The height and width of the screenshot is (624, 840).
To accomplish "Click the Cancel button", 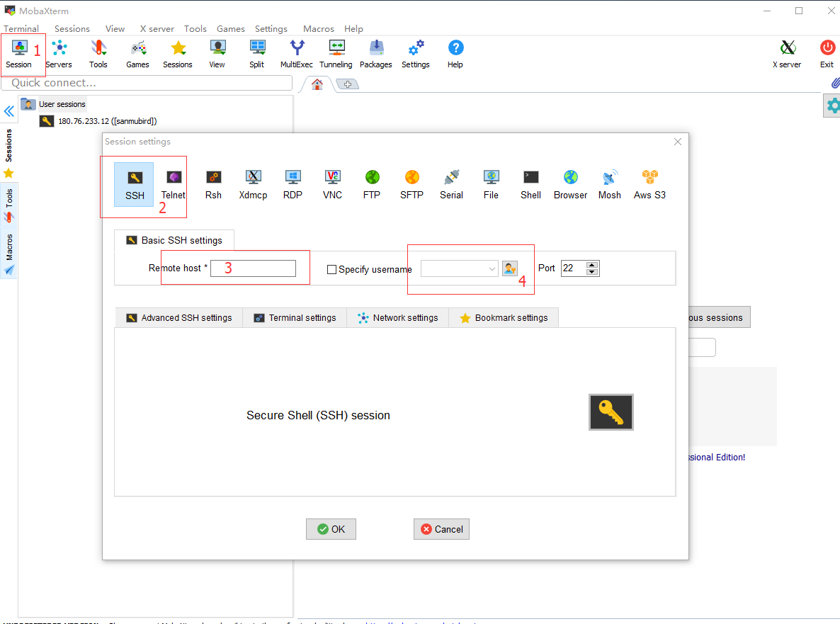I will [441, 529].
